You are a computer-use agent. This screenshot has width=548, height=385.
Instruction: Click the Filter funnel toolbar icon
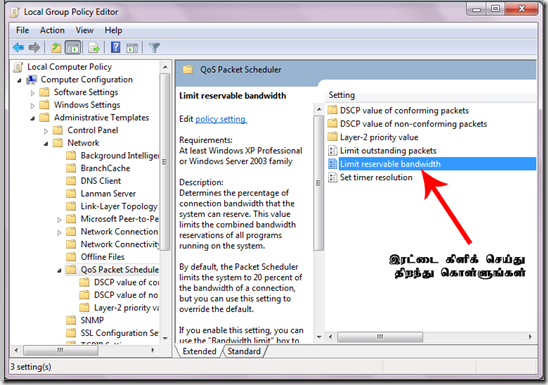pyautogui.click(x=154, y=48)
